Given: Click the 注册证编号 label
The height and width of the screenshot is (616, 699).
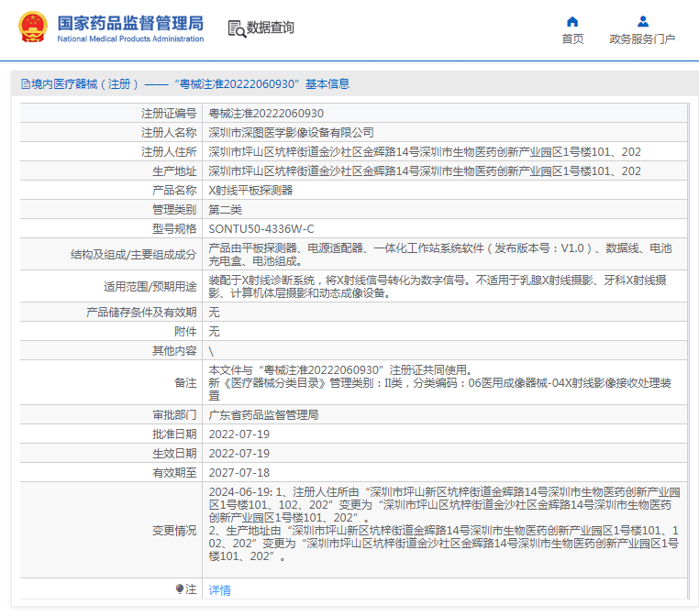Looking at the screenshot, I should pyautogui.click(x=169, y=113).
